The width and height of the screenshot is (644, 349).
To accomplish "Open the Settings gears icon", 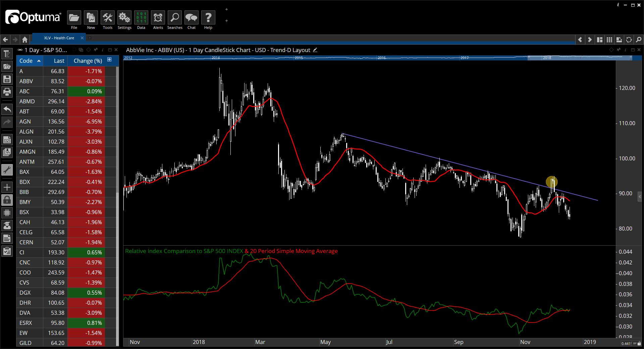I will pyautogui.click(x=124, y=17).
